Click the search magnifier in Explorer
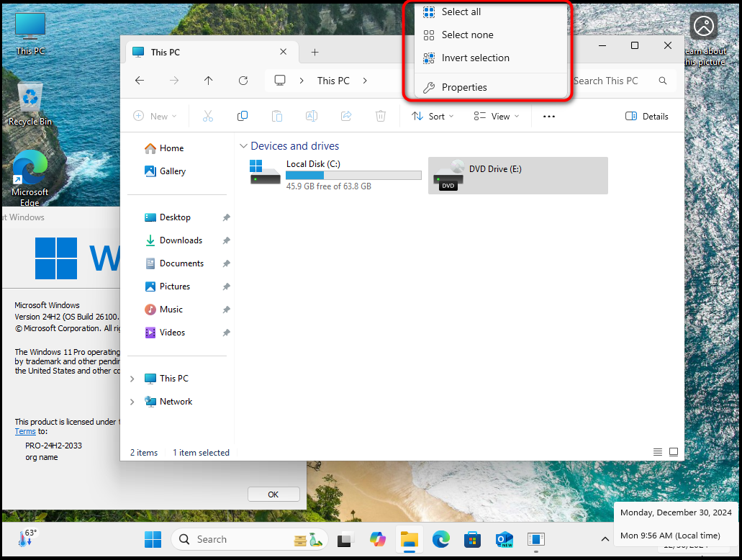The image size is (742, 560). (x=663, y=81)
